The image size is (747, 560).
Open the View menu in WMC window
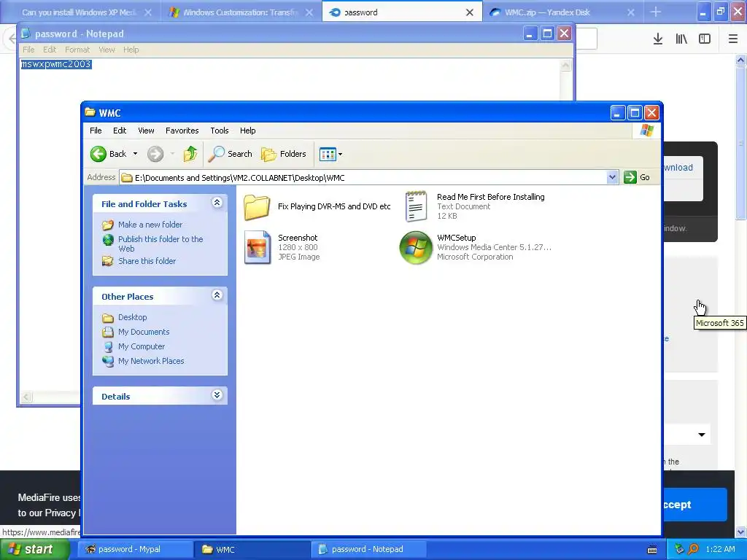click(146, 131)
